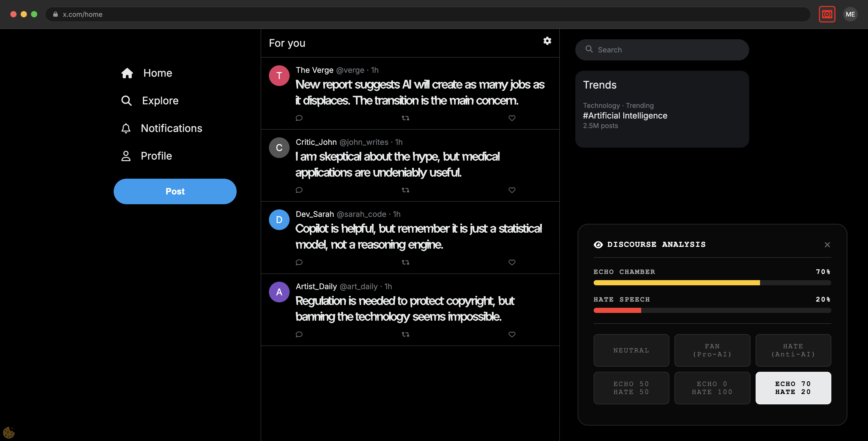The width and height of the screenshot is (868, 441).
Task: Close the Discourse Analysis panel
Action: pyautogui.click(x=827, y=245)
